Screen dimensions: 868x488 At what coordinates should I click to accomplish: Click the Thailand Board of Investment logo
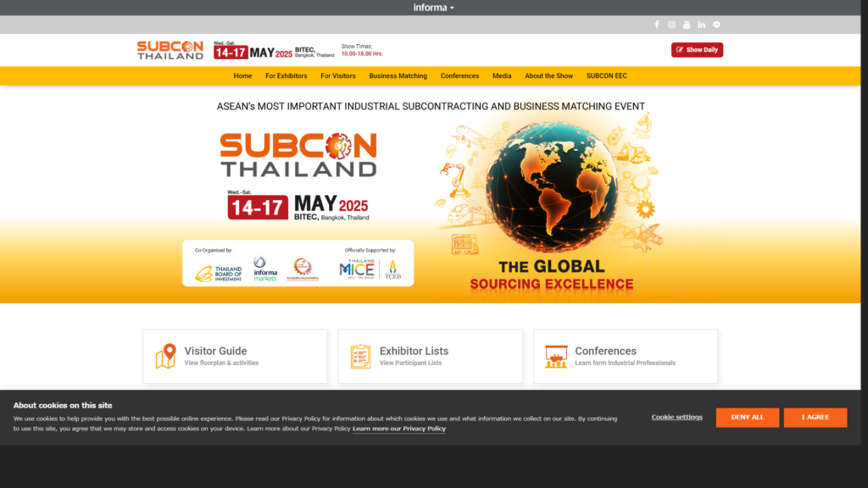[x=219, y=274]
